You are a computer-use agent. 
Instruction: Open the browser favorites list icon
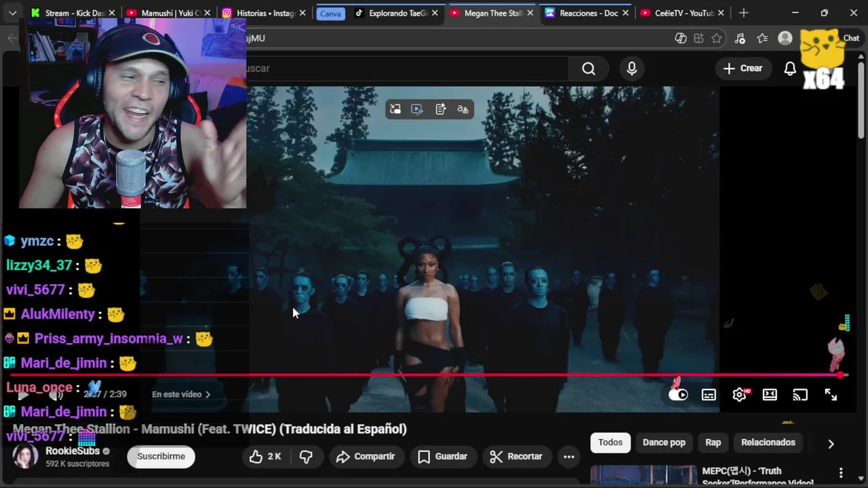762,39
